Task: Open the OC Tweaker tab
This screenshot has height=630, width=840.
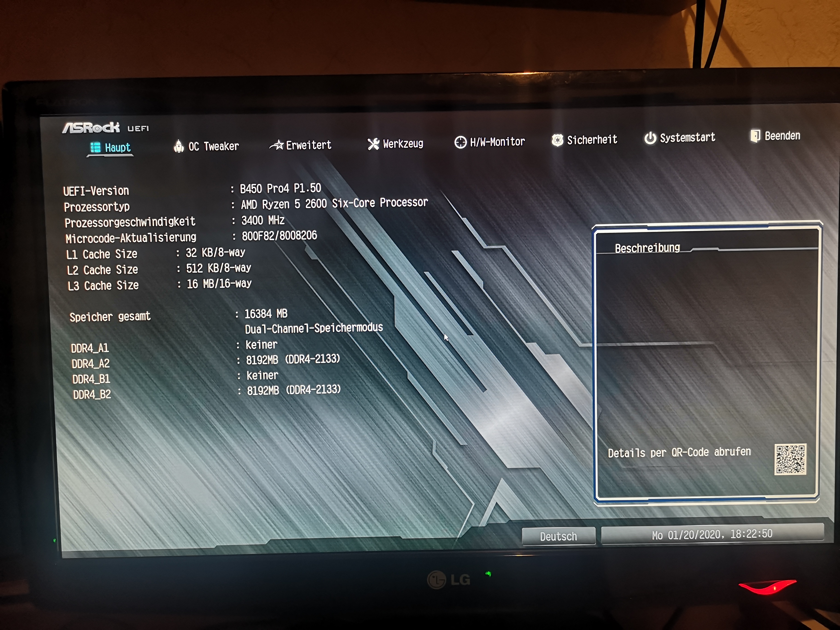Action: [x=213, y=146]
